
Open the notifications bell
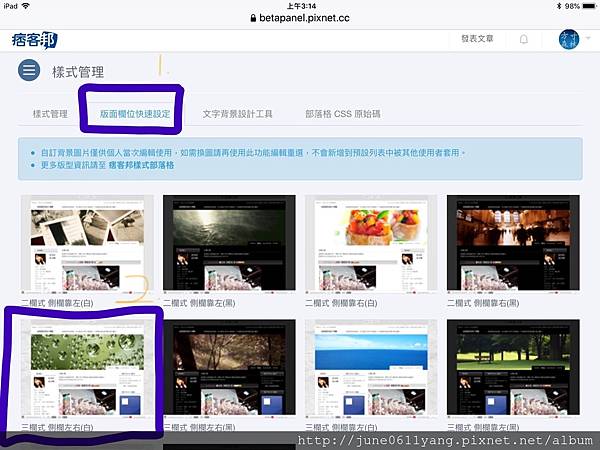(523, 39)
